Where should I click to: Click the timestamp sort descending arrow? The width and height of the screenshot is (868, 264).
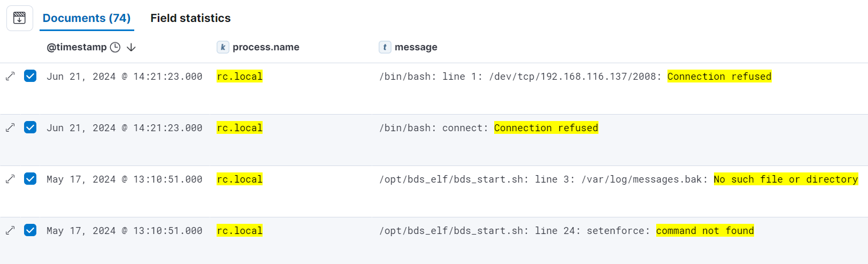(131, 47)
